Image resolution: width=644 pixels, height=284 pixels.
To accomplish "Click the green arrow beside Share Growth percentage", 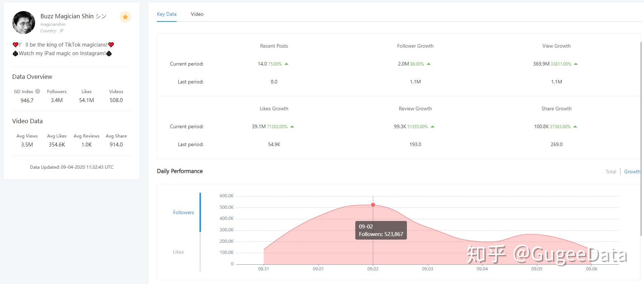I will pos(575,126).
